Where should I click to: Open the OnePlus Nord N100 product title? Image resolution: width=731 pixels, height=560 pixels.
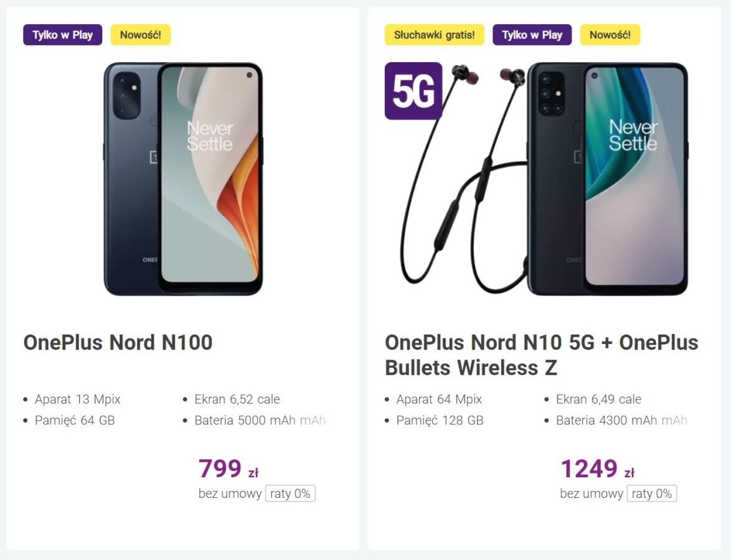(118, 342)
